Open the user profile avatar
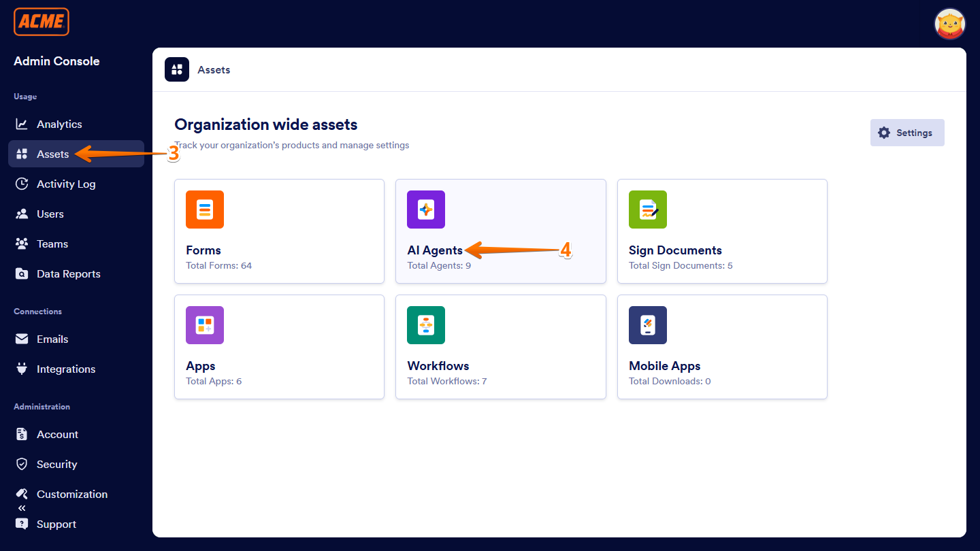 click(950, 24)
